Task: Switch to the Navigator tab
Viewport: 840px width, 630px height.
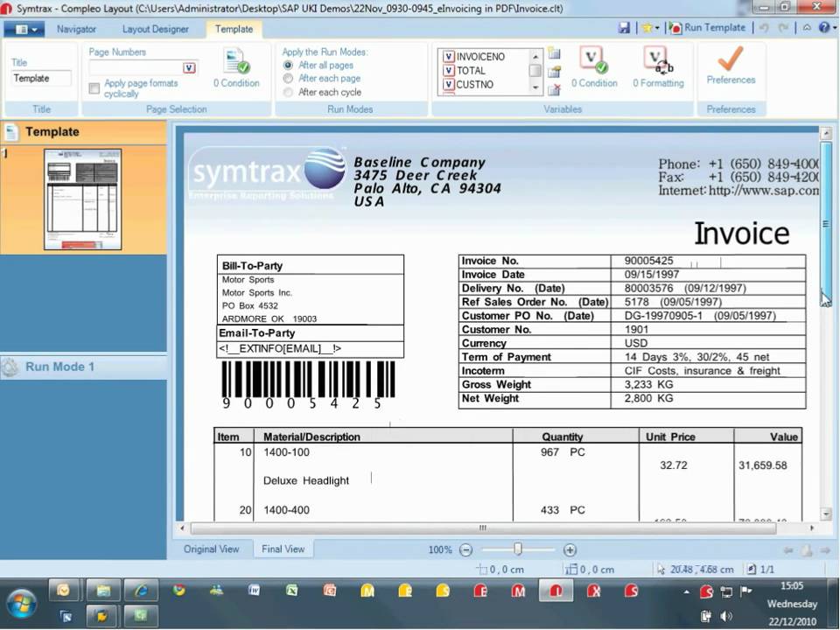Action: (x=77, y=29)
